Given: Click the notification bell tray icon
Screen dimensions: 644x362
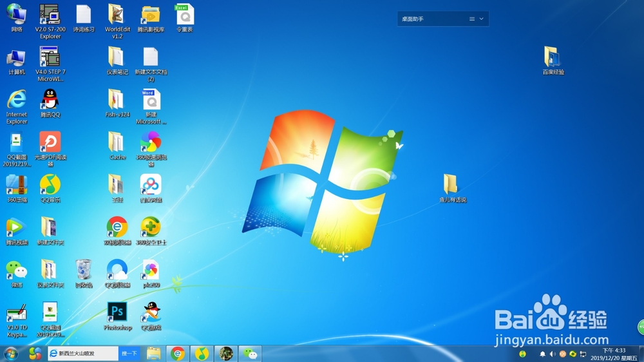Looking at the screenshot, I should 542,354.
